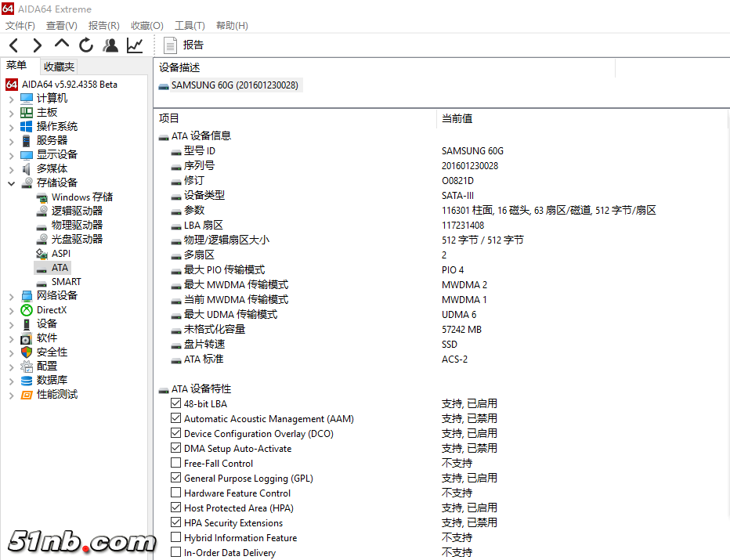Viewport: 730px width, 560px height.
Task: Click the Refresh toolbar icon
Action: click(x=86, y=45)
